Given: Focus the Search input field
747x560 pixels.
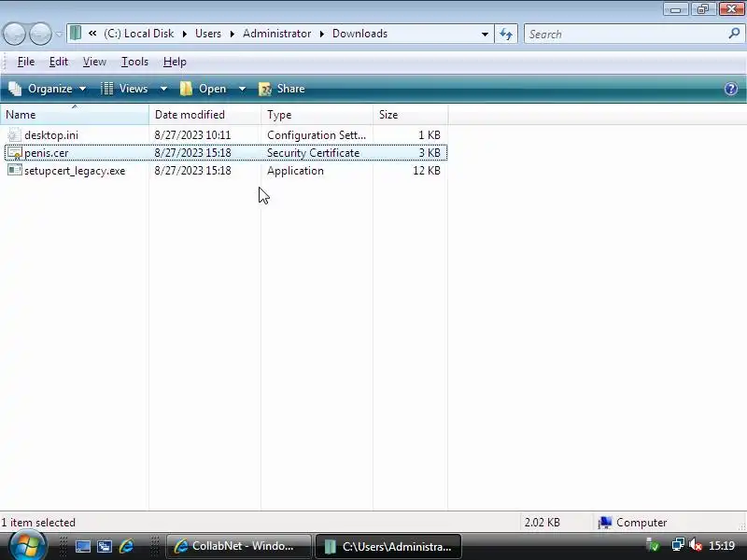Looking at the screenshot, I should 626,35.
